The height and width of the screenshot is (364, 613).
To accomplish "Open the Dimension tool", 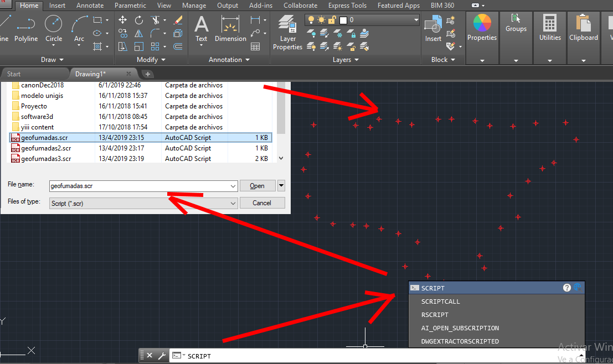I will click(230, 29).
